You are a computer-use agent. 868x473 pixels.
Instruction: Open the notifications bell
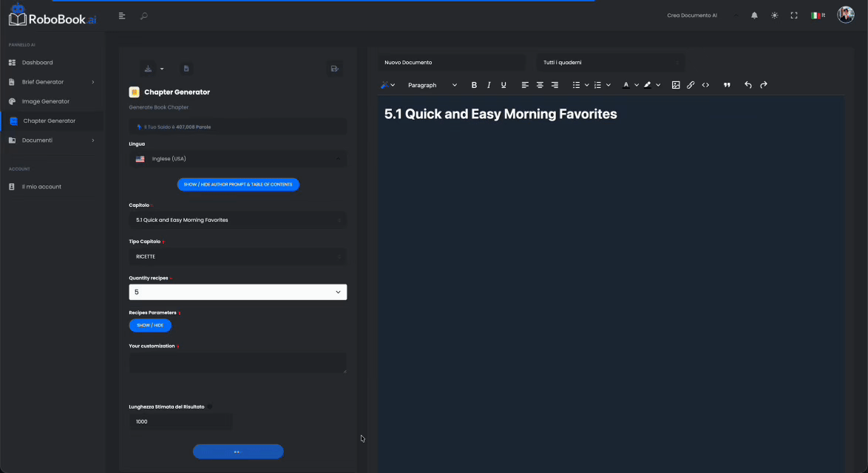(x=754, y=16)
